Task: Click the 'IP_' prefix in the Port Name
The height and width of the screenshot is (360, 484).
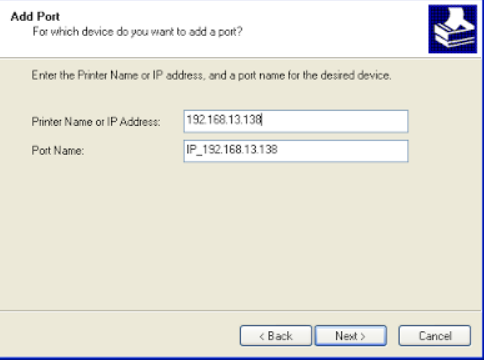Action: tap(193, 150)
